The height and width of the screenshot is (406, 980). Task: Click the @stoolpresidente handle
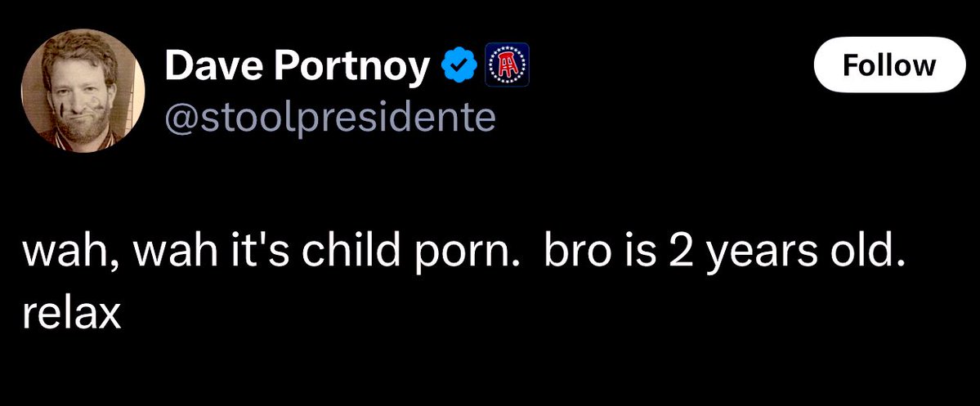pos(329,117)
